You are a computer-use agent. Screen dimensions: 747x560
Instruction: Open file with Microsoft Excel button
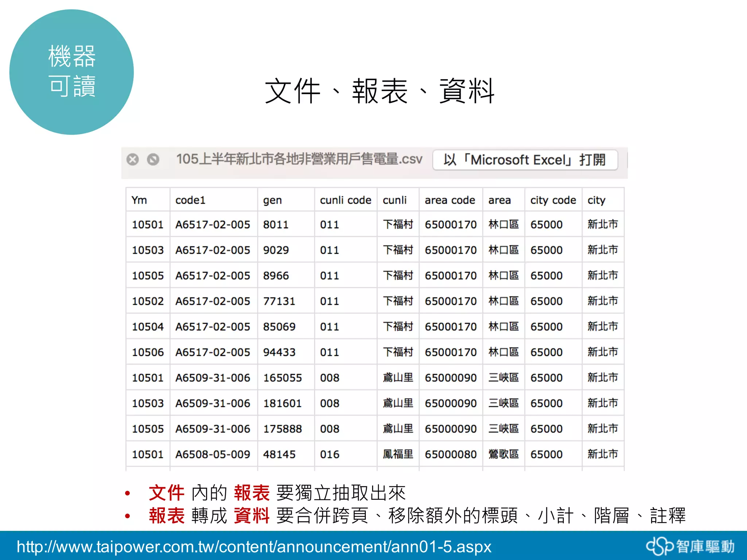point(525,160)
